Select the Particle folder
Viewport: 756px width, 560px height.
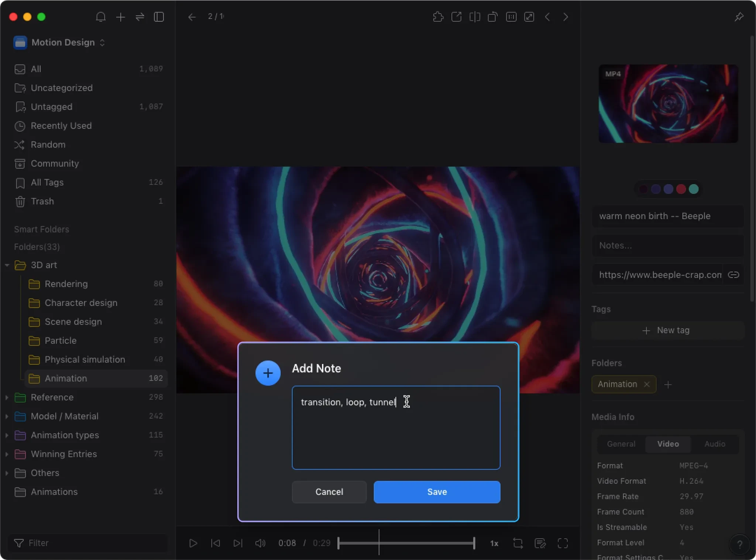[96, 340]
